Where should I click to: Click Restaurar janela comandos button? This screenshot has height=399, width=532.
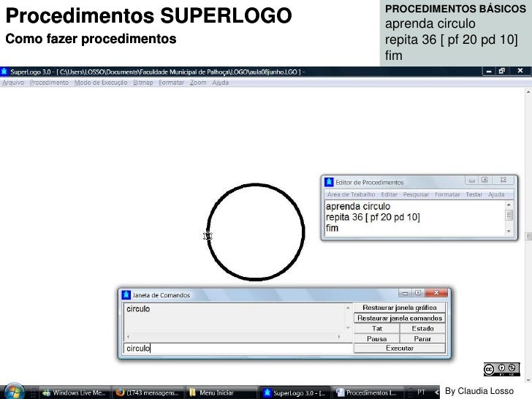400,318
